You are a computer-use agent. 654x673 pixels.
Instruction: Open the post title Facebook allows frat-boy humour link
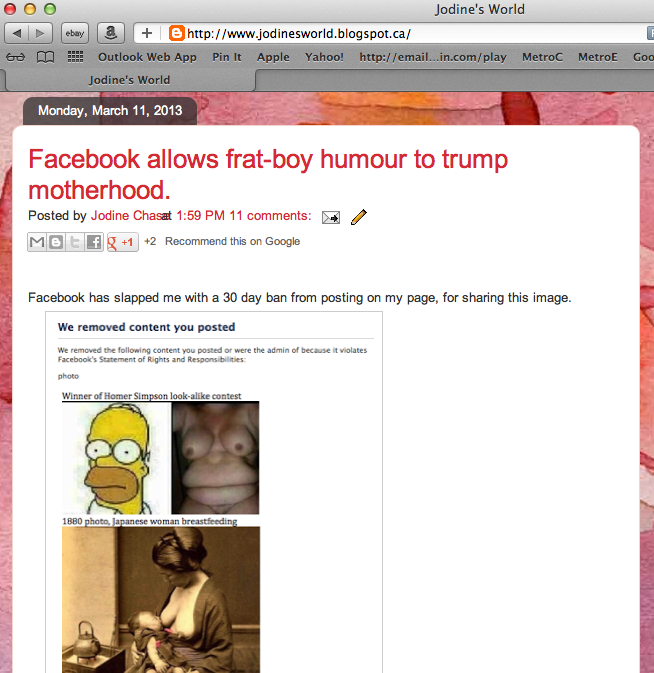point(268,174)
